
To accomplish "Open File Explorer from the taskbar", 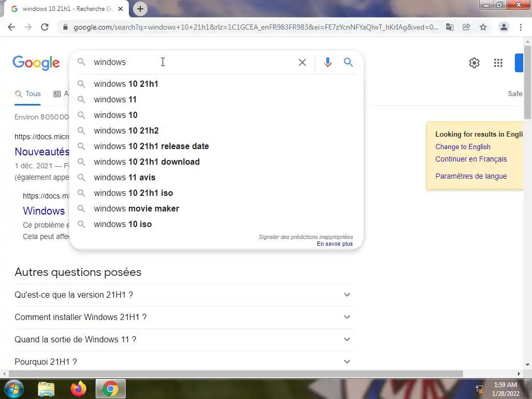I will pyautogui.click(x=46, y=389).
